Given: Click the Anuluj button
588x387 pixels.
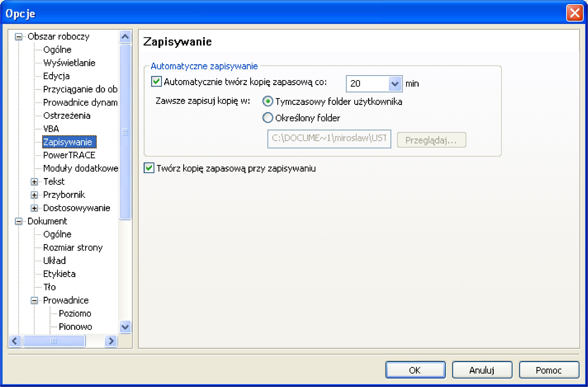Looking at the screenshot, I should (x=482, y=370).
